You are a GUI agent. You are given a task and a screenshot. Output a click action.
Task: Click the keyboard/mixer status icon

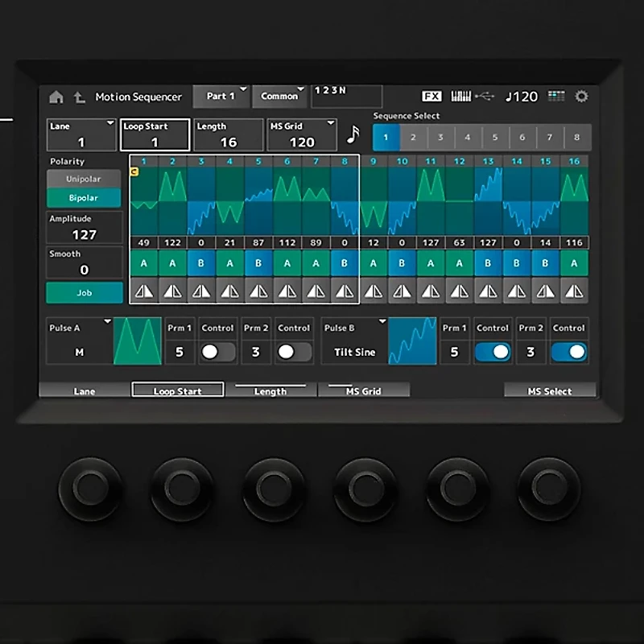(x=461, y=95)
